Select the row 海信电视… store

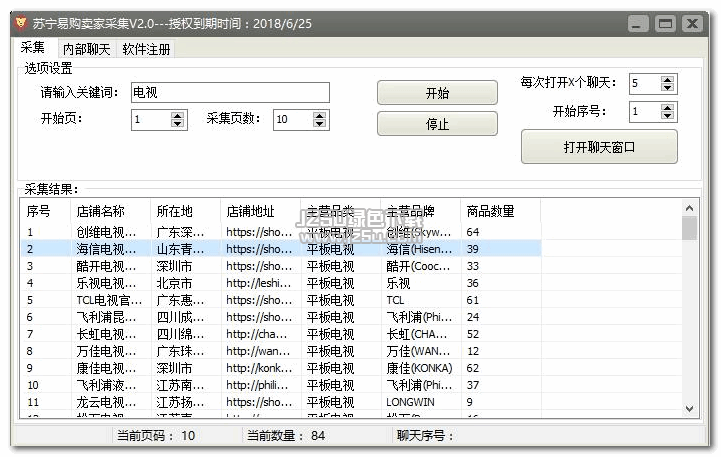coord(280,249)
